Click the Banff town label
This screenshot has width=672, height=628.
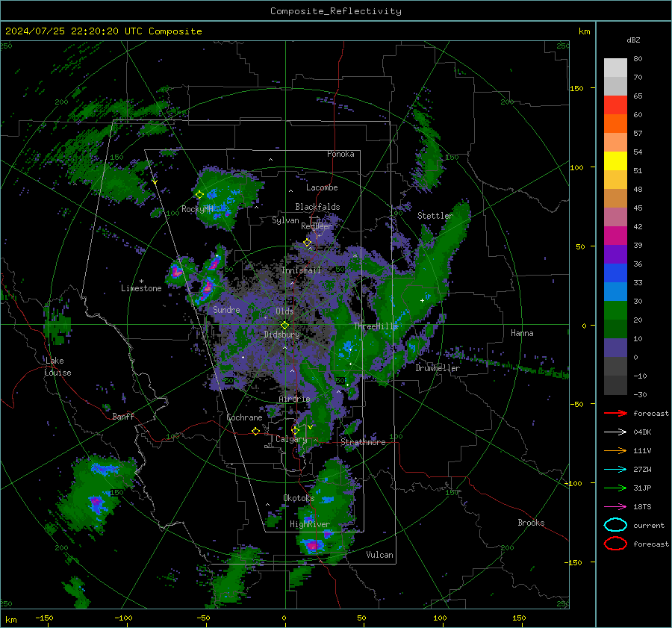click(x=123, y=416)
